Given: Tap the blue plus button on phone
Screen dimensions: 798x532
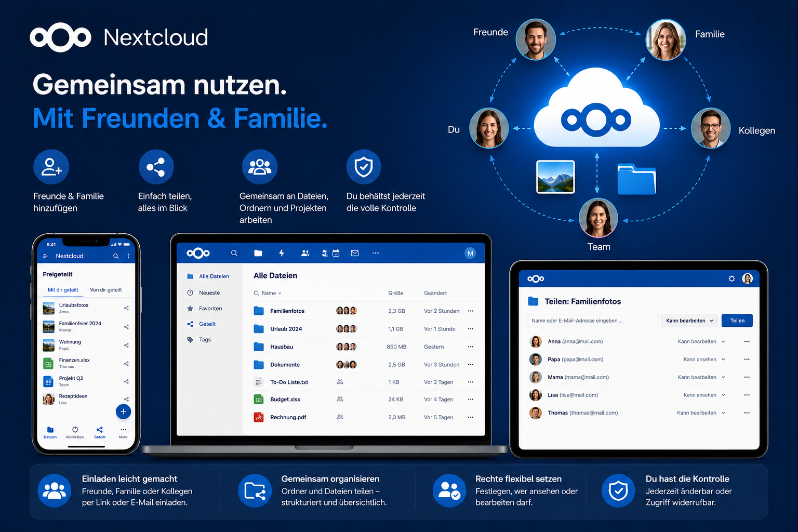Looking at the screenshot, I should click(x=123, y=411).
